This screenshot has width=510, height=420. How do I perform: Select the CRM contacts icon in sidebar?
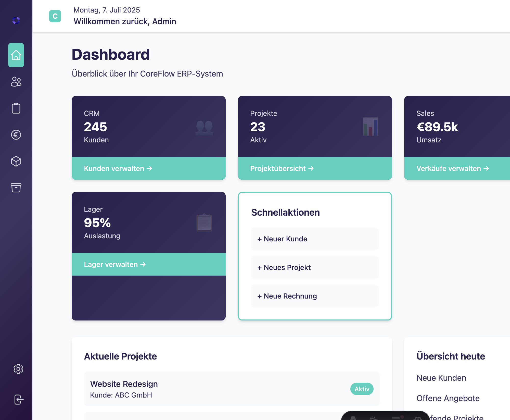[16, 82]
